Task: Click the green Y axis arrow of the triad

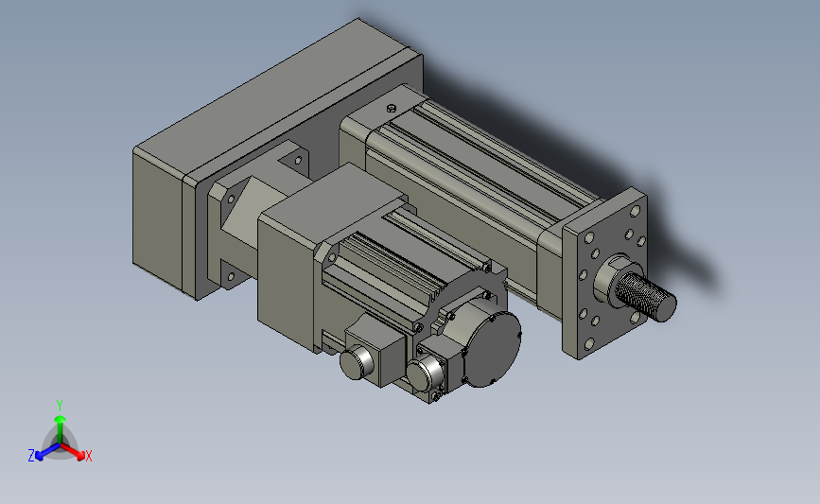Action: [x=61, y=429]
